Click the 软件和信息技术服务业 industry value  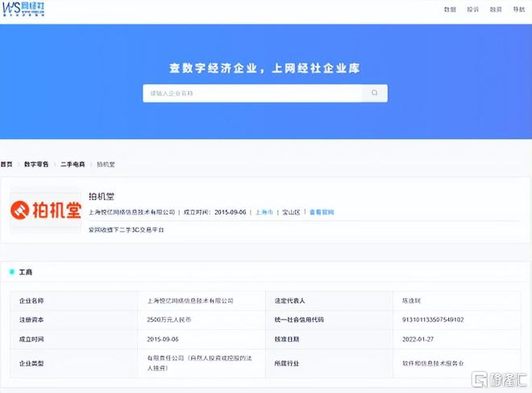tap(433, 363)
